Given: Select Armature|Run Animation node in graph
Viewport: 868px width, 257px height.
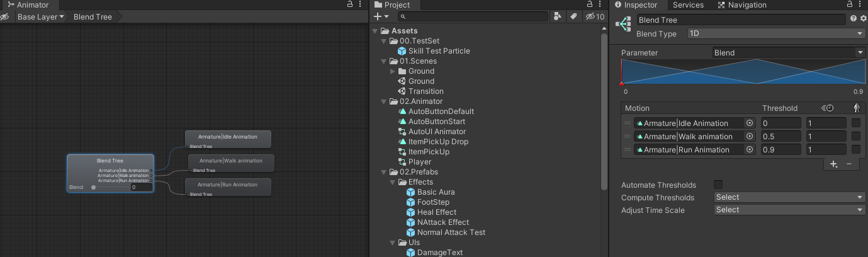Looking at the screenshot, I should (228, 188).
